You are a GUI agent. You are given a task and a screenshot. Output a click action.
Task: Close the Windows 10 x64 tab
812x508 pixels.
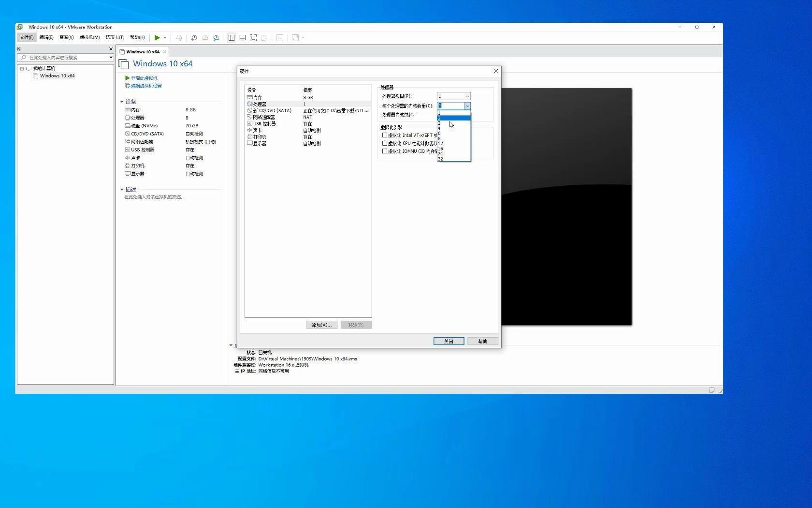165,52
